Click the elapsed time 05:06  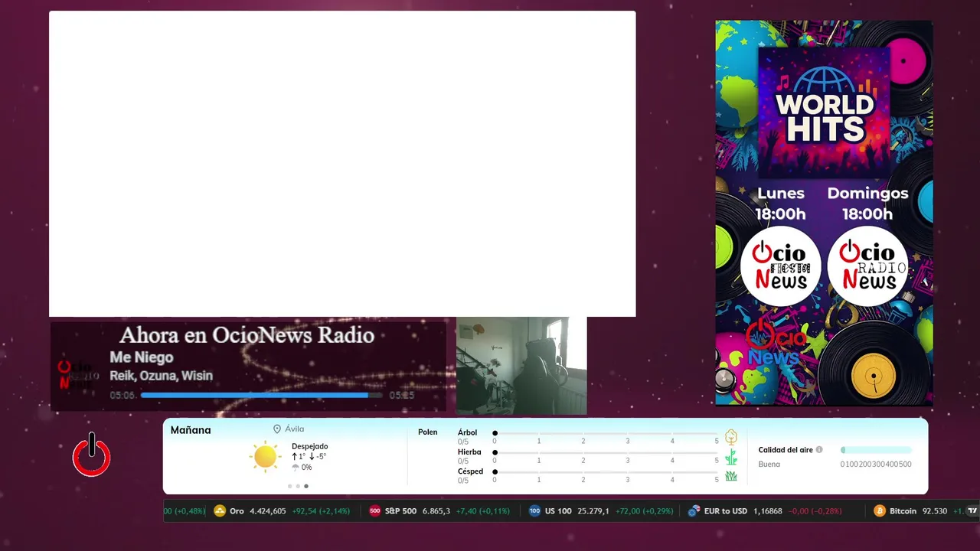122,396
